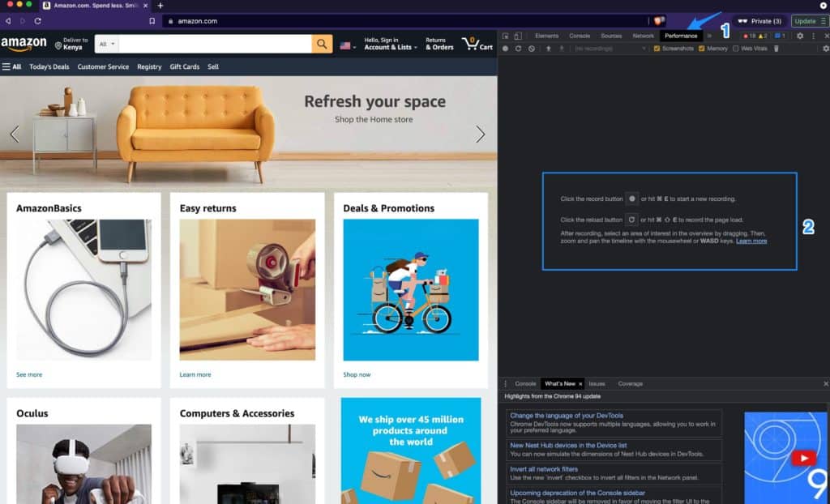The height and width of the screenshot is (504, 830).
Task: Open the search category All dropdown
Action: pyautogui.click(x=107, y=44)
